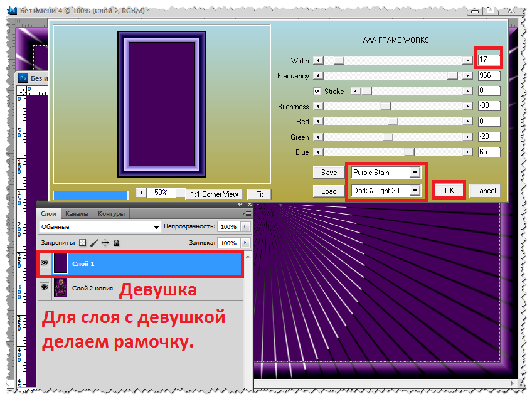Expand the Заливка fill arrow

pos(245,243)
